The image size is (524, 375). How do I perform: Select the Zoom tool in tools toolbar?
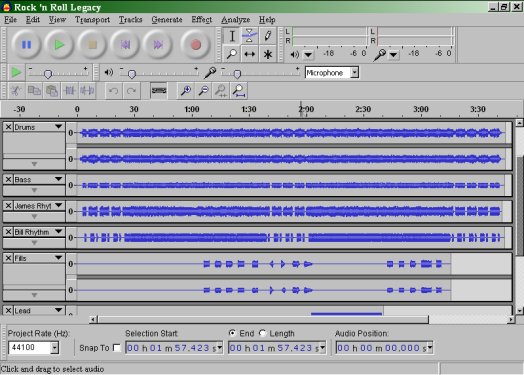(x=232, y=54)
